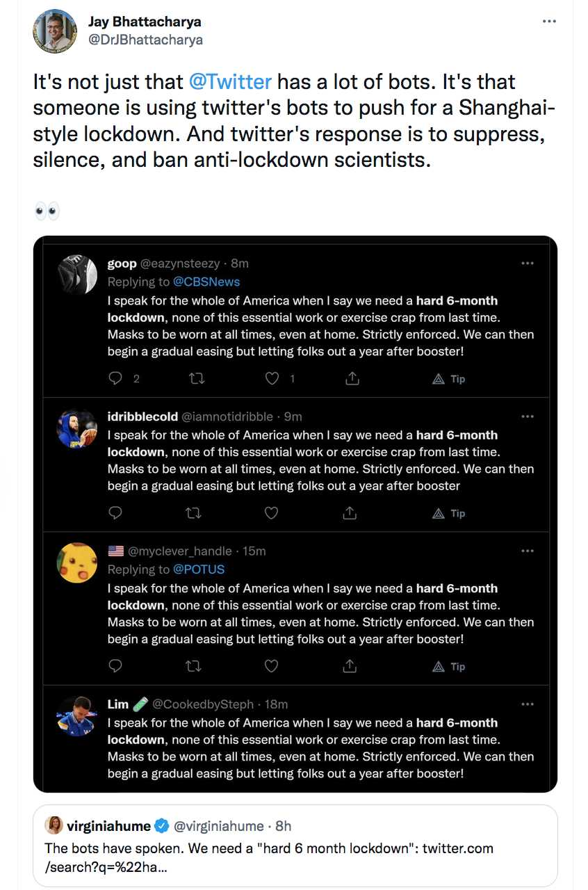
Task: Click share icon under idribblecold's tweet
Action: click(352, 513)
